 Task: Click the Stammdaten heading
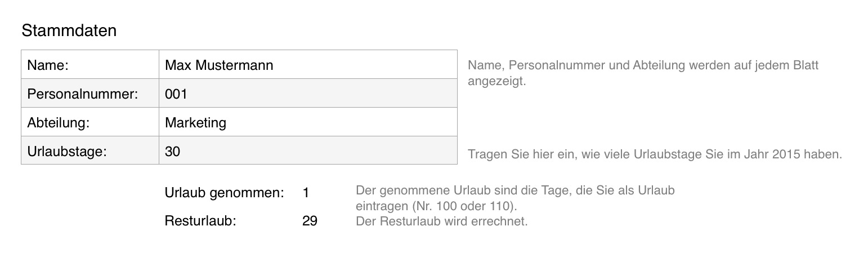coord(69,31)
